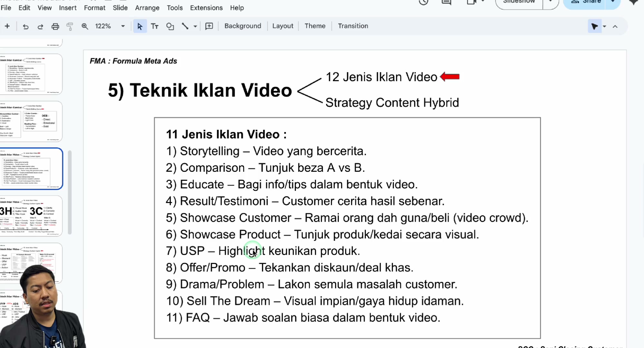Open the Share options arrow
This screenshot has height=348, width=644.
(613, 2)
